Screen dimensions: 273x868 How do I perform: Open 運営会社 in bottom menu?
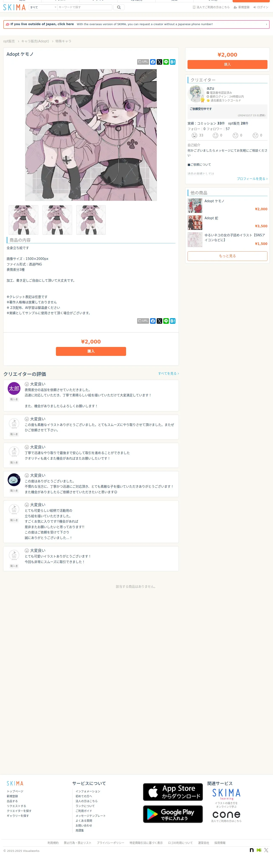203,843
